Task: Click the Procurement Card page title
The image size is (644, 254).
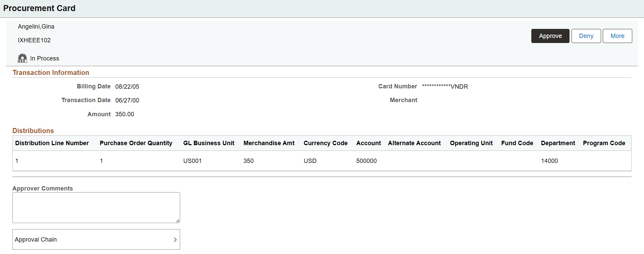Action: click(x=39, y=8)
